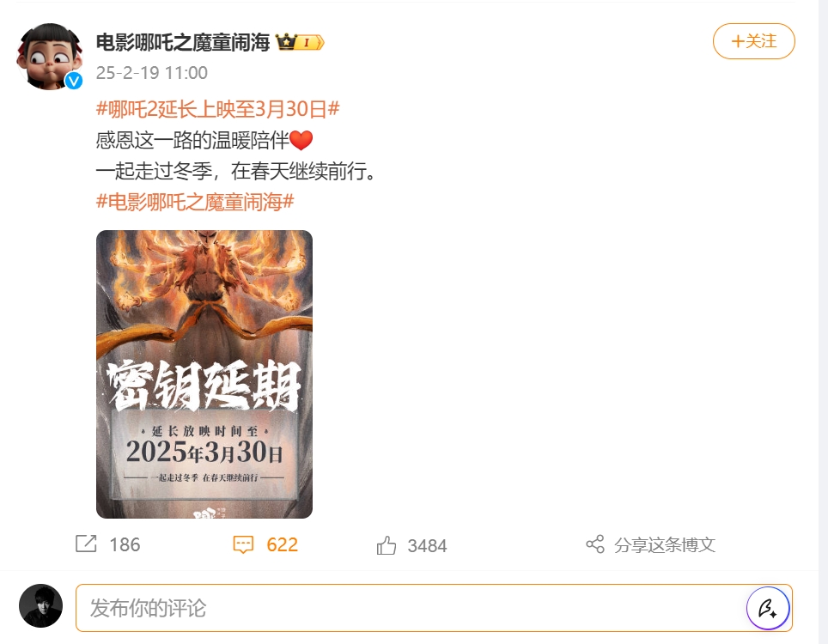Click the repost icon beside 186
Image resolution: width=828 pixels, height=644 pixels.
pyautogui.click(x=86, y=544)
